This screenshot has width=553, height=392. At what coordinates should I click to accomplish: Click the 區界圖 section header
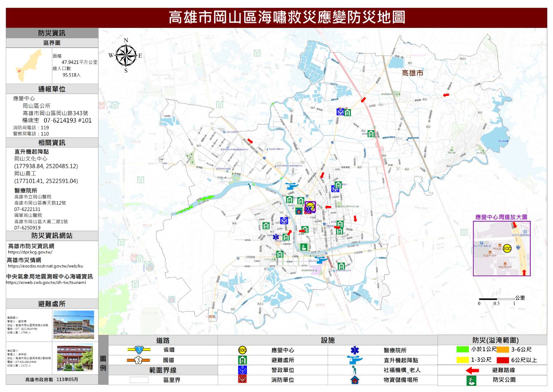tap(52, 43)
